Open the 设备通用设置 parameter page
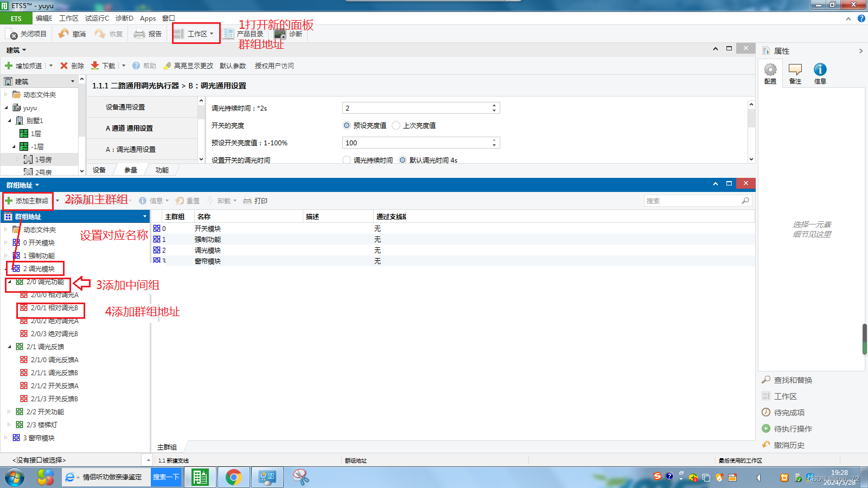868x488 pixels. 142,107
